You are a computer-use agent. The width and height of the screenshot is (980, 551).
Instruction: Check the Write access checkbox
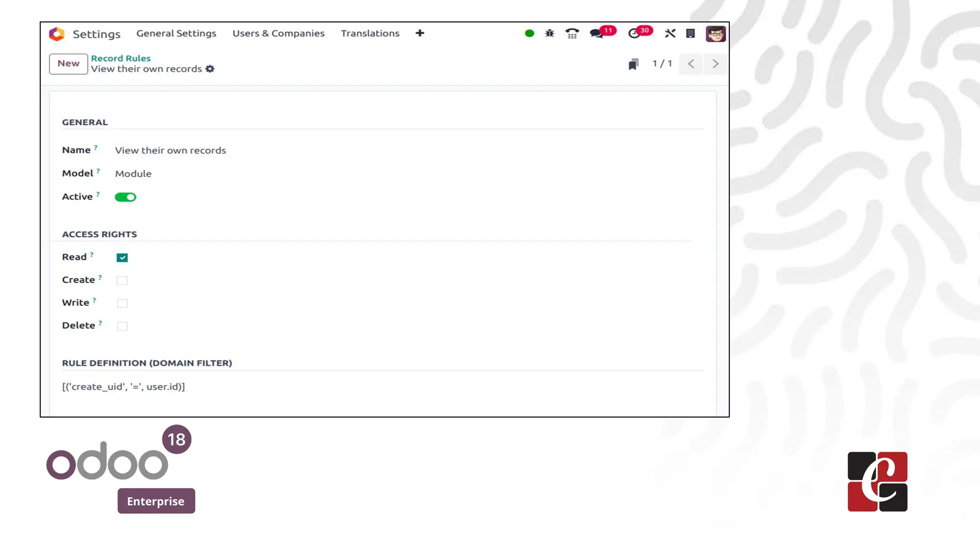coord(122,303)
